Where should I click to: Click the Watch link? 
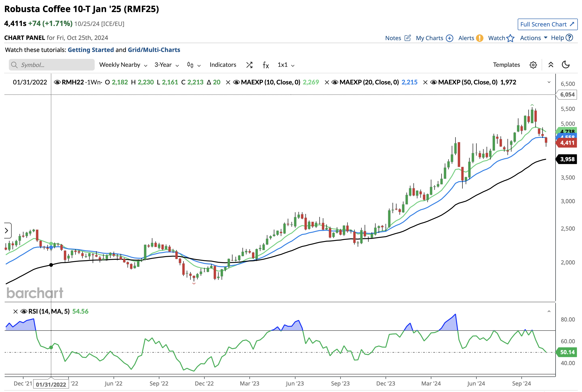(x=497, y=38)
